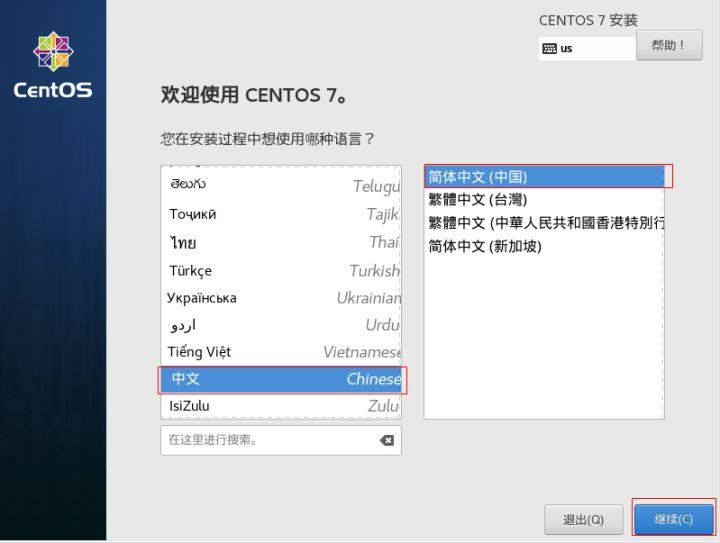The height and width of the screenshot is (543, 720).
Task: Select Urdu language row
Action: [280, 325]
